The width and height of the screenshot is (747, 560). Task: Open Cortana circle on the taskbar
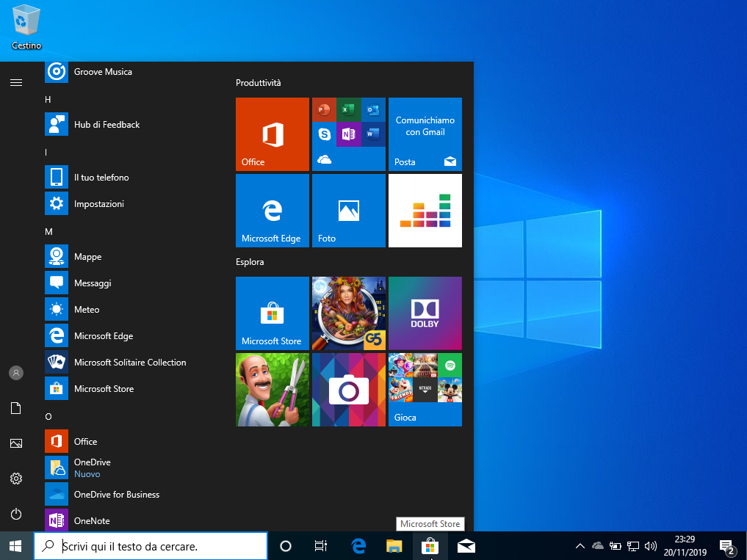(x=286, y=546)
